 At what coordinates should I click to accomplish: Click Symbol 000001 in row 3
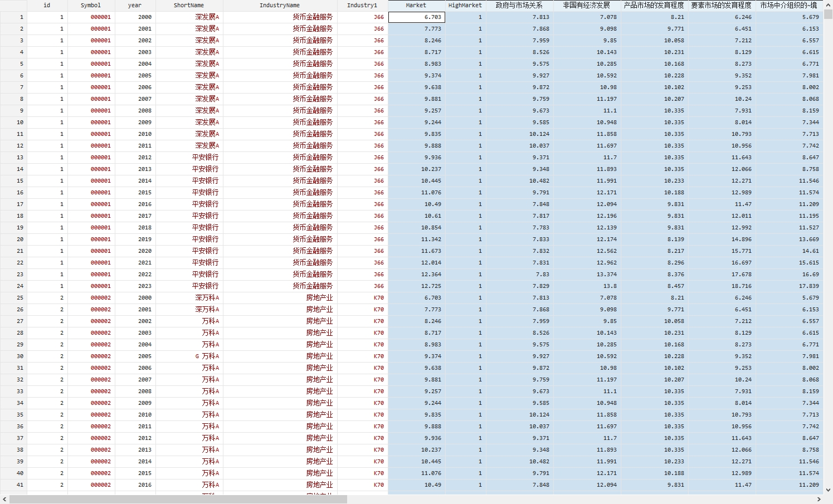91,41
